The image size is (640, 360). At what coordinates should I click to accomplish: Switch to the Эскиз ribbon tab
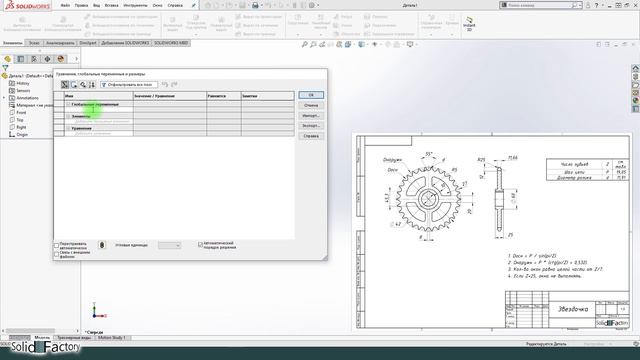34,43
